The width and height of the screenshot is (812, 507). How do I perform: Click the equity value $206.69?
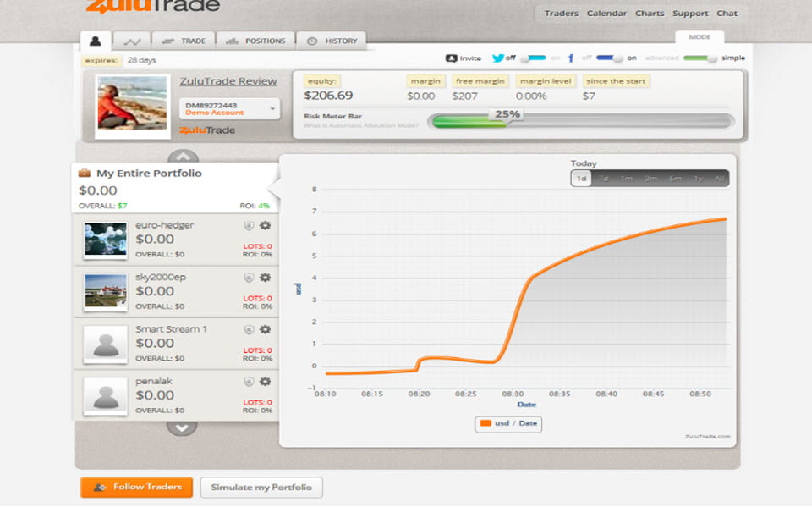(328, 96)
